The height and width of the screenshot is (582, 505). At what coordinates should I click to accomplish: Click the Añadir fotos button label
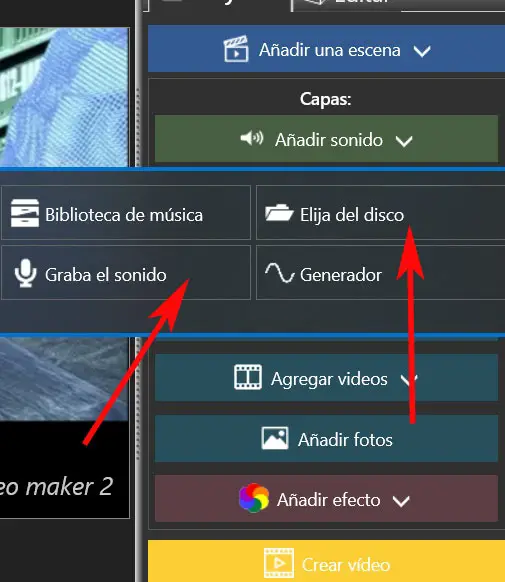345,440
